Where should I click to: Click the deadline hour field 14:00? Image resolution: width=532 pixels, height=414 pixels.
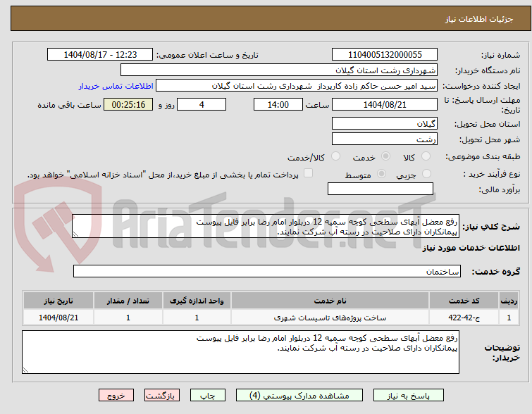(x=278, y=104)
